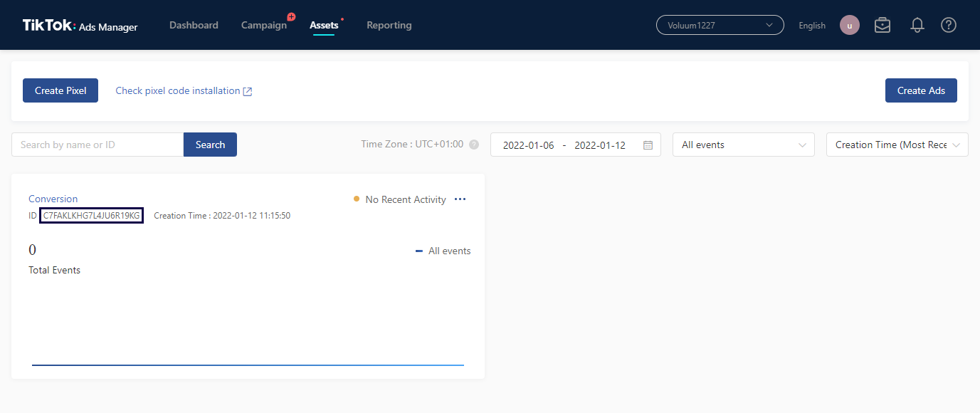Click the TikTok Ads Manager logo
The height and width of the screenshot is (413, 980).
click(80, 26)
